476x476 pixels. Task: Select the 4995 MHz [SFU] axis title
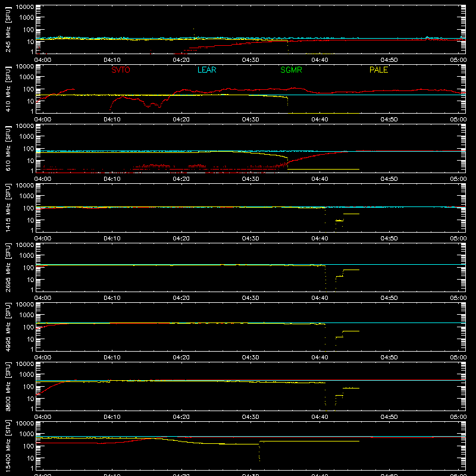(x=8, y=327)
